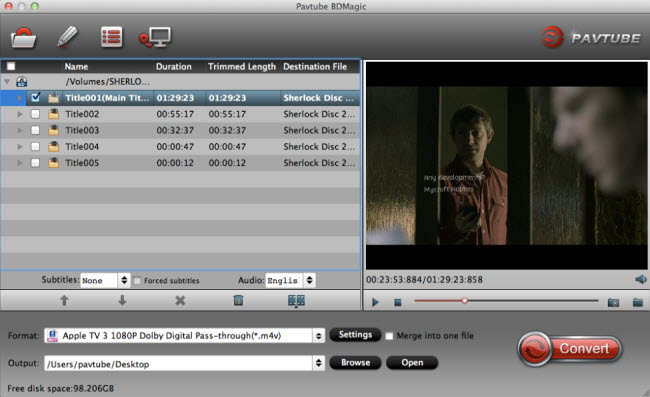Mute preview with speaker icon
Image resolution: width=650 pixels, height=397 pixels.
point(640,279)
